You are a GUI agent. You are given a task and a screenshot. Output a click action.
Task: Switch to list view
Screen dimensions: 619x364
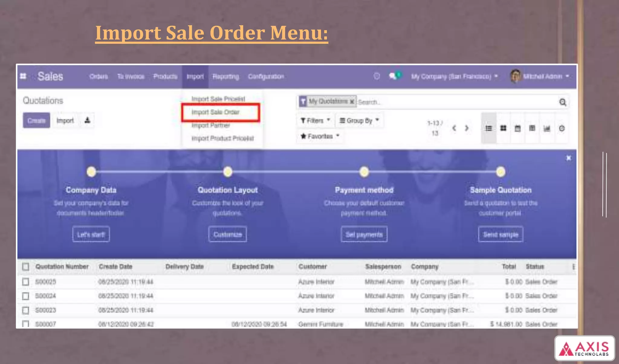click(x=489, y=128)
